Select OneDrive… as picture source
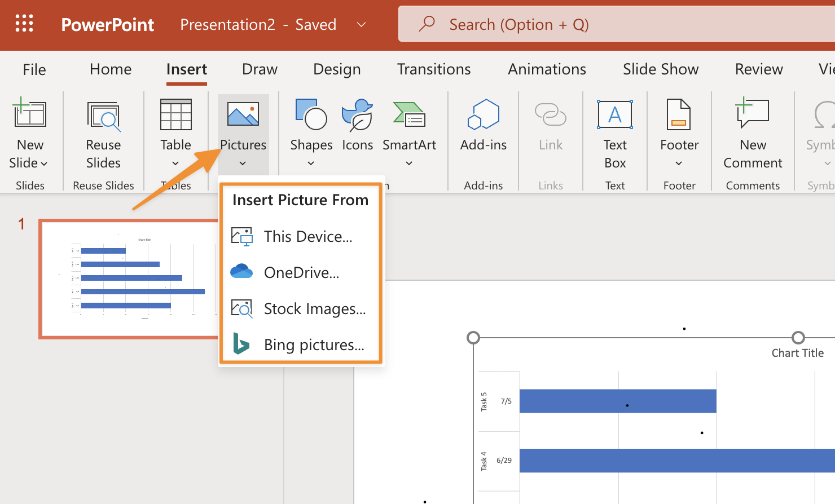The width and height of the screenshot is (835, 504). tap(301, 272)
